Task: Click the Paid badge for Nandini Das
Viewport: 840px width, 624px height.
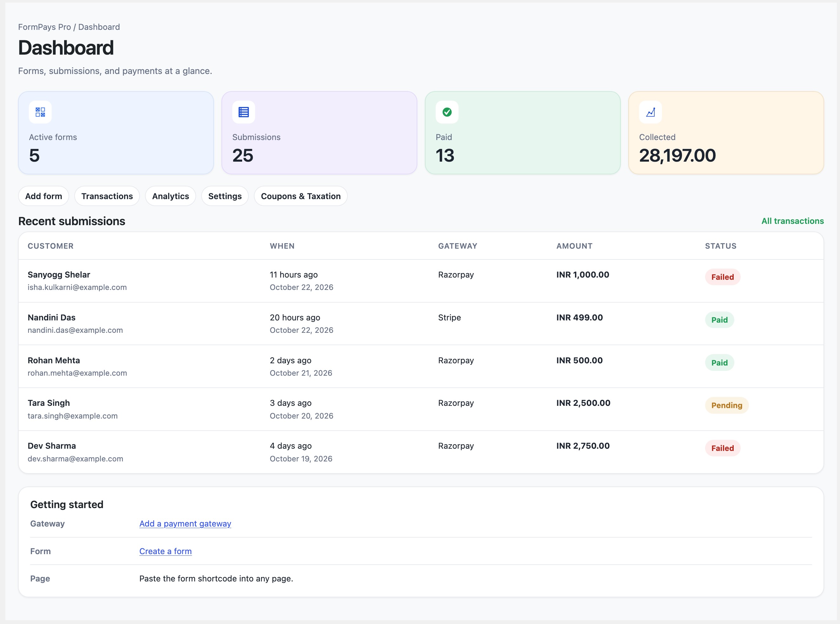Action: pyautogui.click(x=720, y=320)
